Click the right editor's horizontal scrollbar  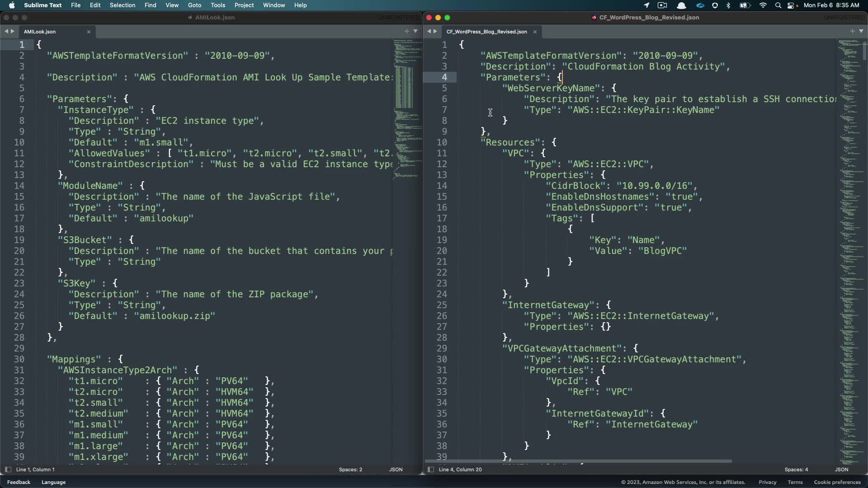tap(579, 461)
